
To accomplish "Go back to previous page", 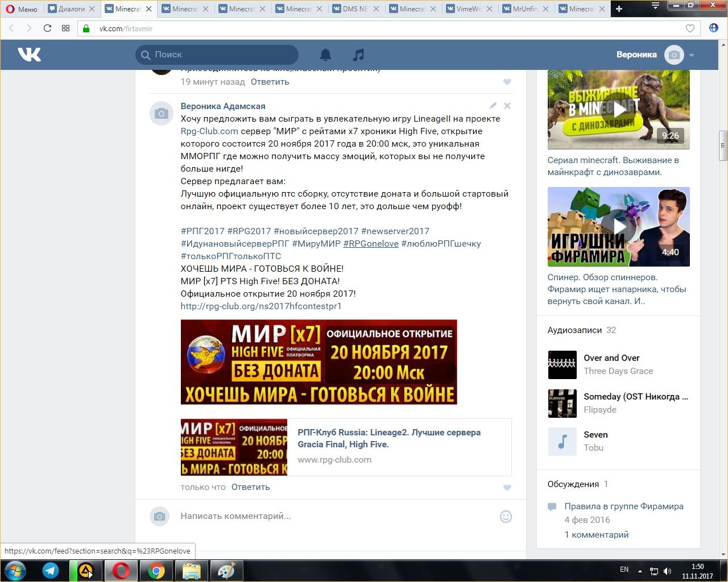I will click(11, 28).
